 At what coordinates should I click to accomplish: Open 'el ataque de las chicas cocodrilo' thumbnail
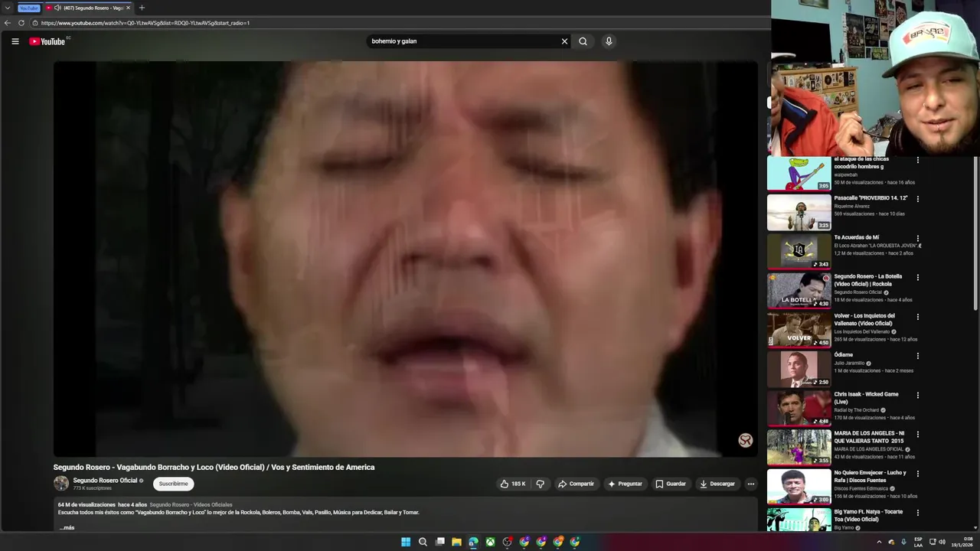(x=799, y=172)
